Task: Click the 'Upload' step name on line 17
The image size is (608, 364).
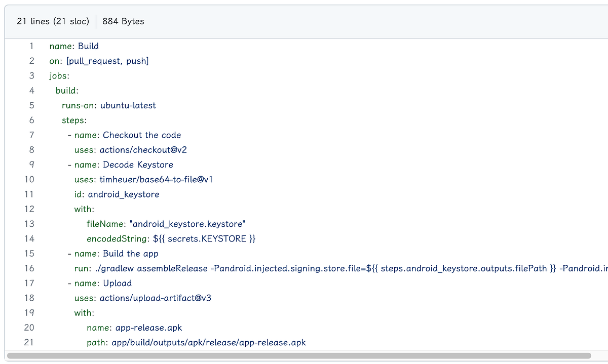Action: tap(118, 283)
